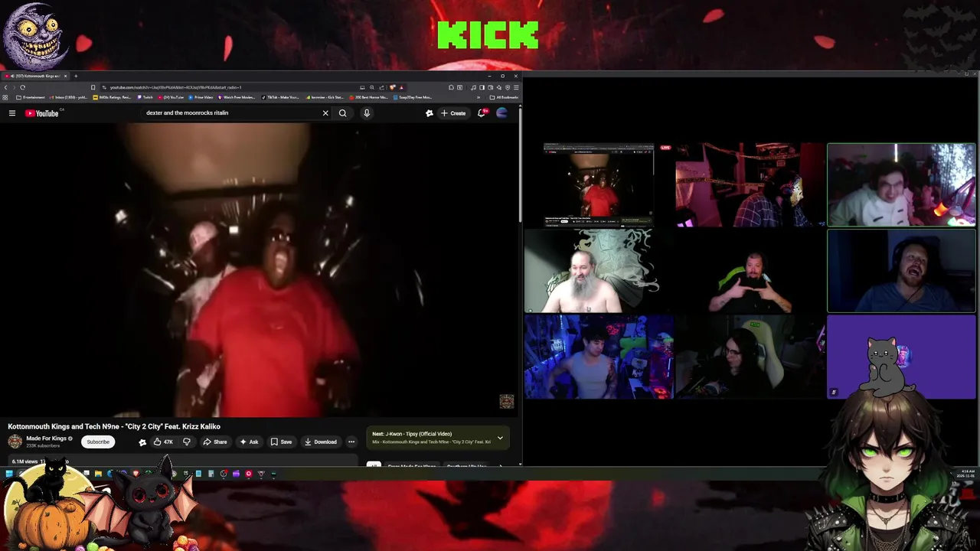This screenshot has height=551, width=980.
Task: Reload the page in the browser
Action: point(23,87)
